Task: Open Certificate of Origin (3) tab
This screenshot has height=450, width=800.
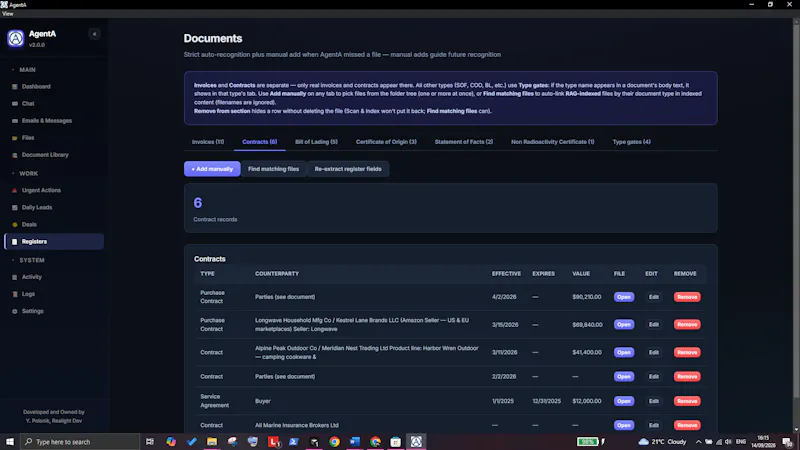Action: (x=386, y=142)
